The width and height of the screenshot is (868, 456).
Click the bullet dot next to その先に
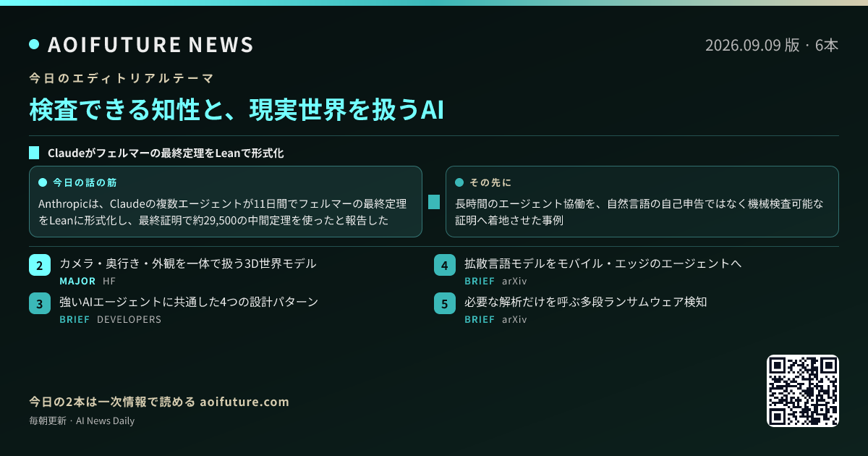459,182
